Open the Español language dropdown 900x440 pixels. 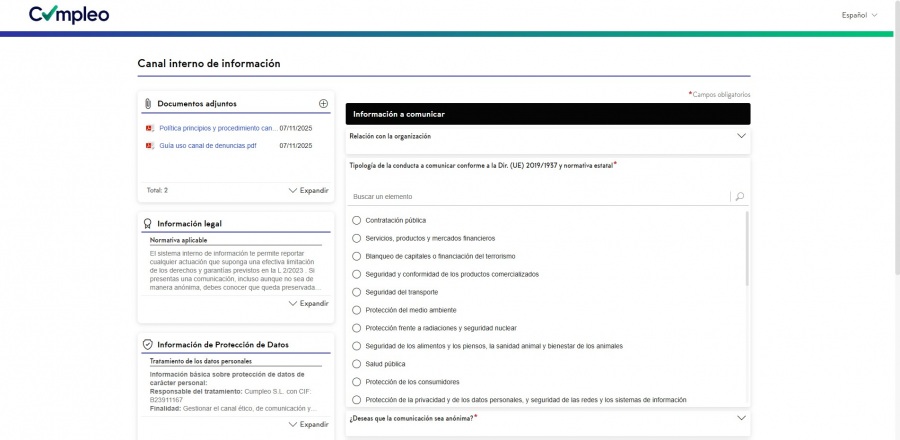(x=859, y=15)
